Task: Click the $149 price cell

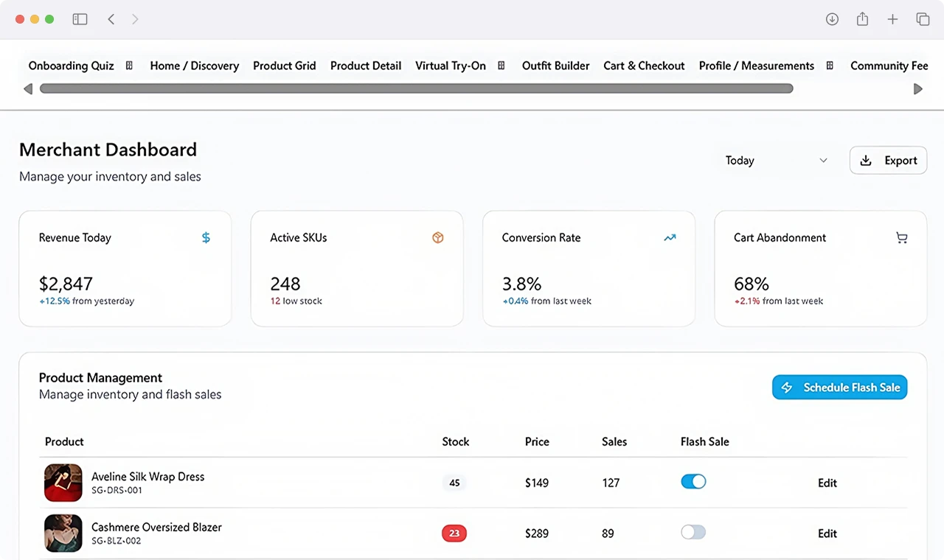Action: click(x=537, y=483)
